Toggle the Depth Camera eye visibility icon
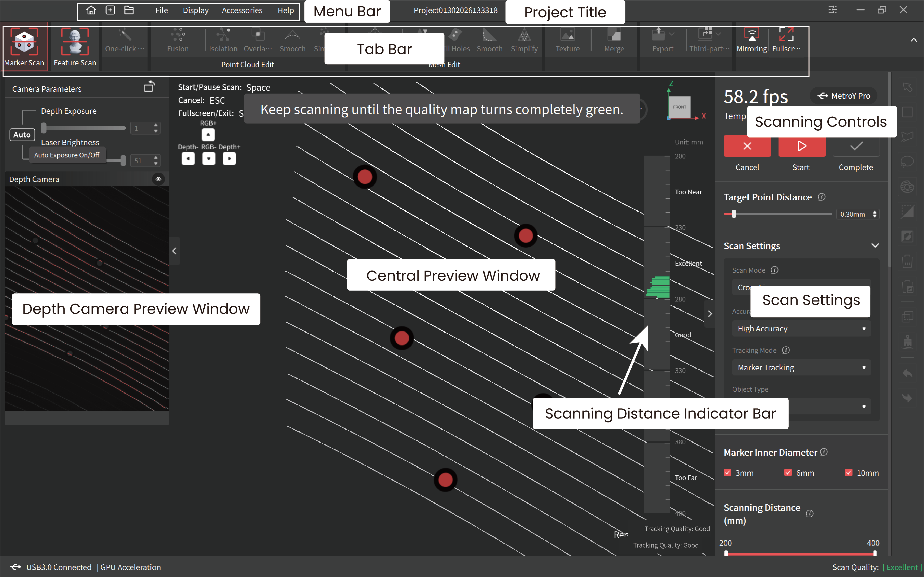Image resolution: width=924 pixels, height=577 pixels. pos(158,179)
